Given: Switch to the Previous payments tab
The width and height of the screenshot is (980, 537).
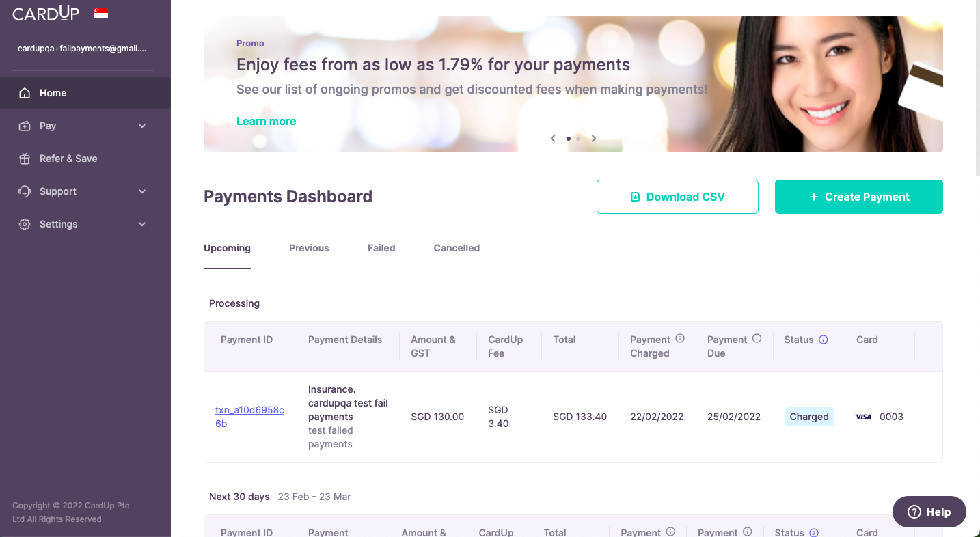Looking at the screenshot, I should tap(309, 248).
